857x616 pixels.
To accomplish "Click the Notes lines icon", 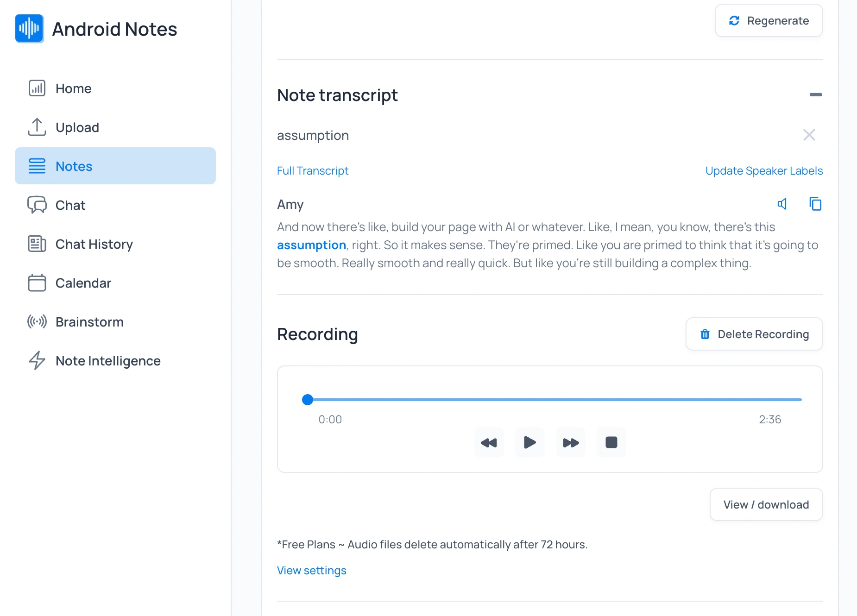I will pyautogui.click(x=37, y=166).
